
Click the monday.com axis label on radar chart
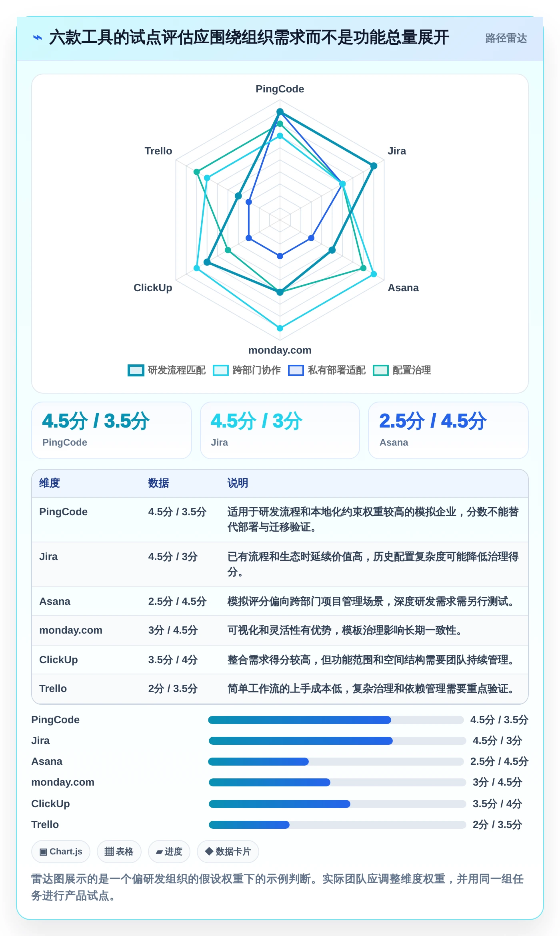(280, 350)
